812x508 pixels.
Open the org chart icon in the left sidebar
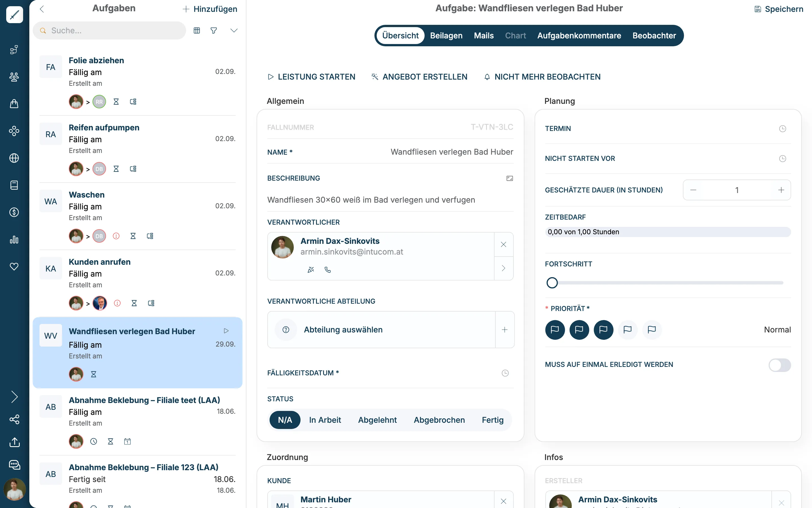(14, 50)
